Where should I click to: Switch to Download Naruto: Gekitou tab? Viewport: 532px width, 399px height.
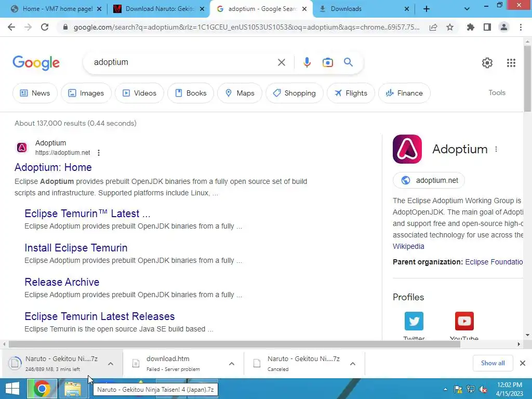click(159, 9)
